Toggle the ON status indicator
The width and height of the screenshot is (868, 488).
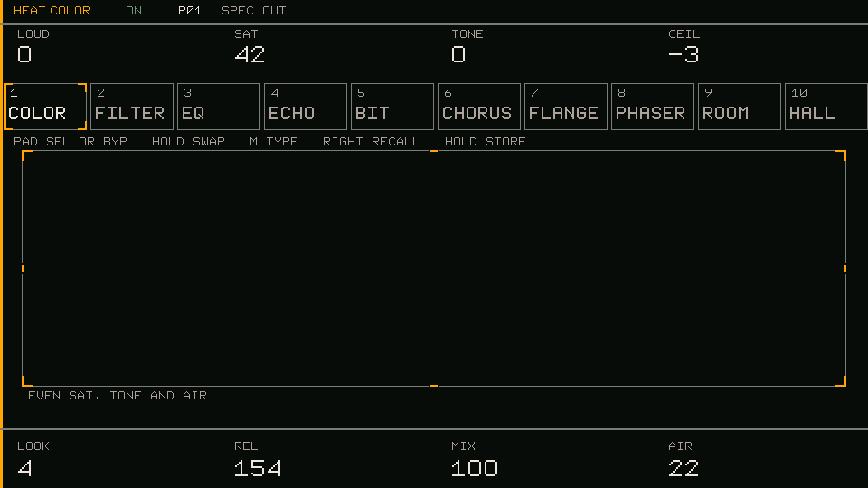134,11
